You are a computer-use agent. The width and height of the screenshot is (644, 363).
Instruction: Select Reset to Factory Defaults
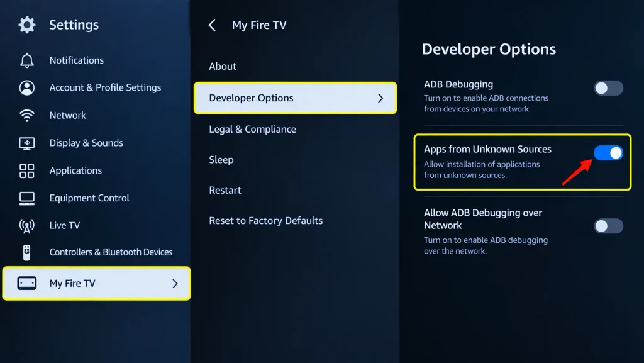pyautogui.click(x=266, y=221)
